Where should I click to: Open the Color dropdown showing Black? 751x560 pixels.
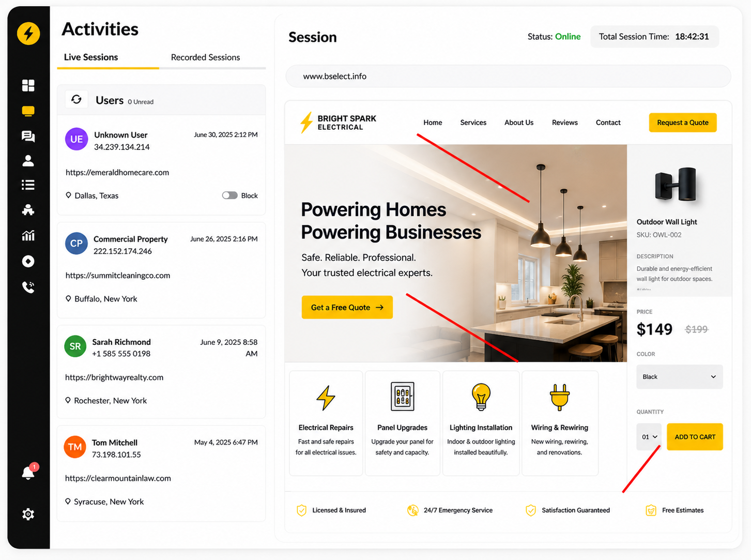point(679,377)
